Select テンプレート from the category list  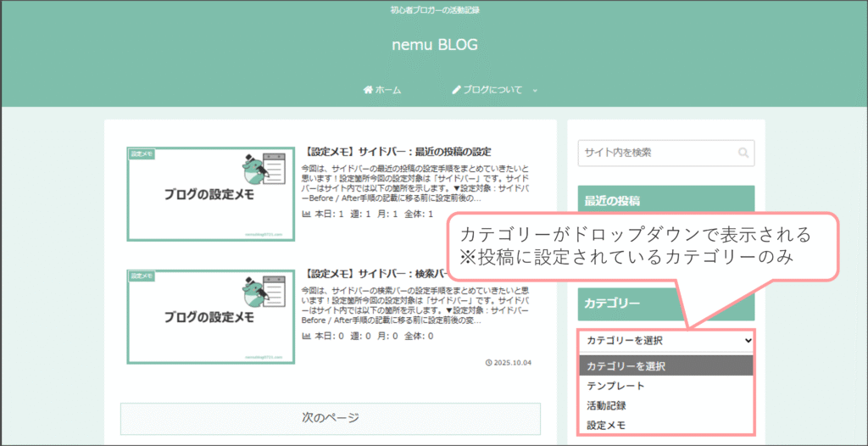[616, 386]
